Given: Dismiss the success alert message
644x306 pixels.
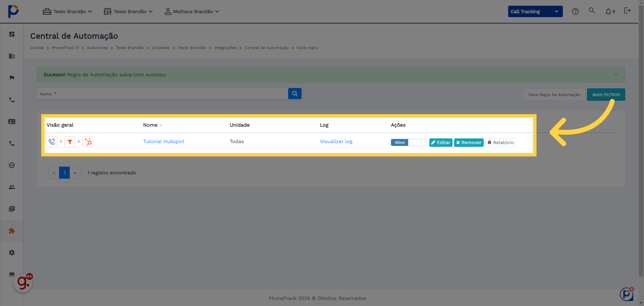Looking at the screenshot, I should 616,75.
